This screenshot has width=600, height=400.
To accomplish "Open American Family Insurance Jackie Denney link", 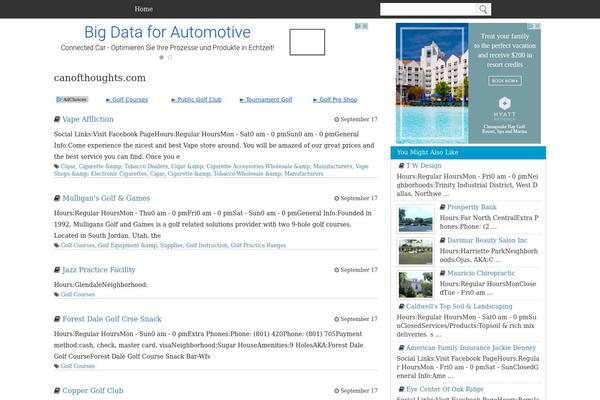I will tap(471, 348).
